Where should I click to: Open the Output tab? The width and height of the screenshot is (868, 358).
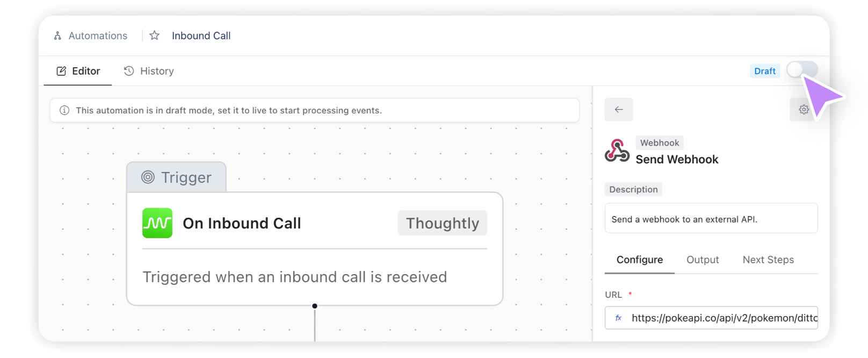coord(703,260)
